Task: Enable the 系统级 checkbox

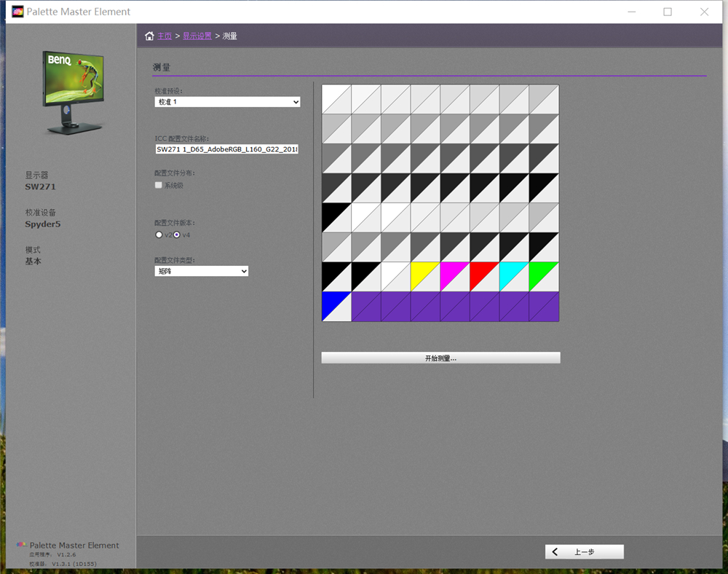Action: click(159, 186)
